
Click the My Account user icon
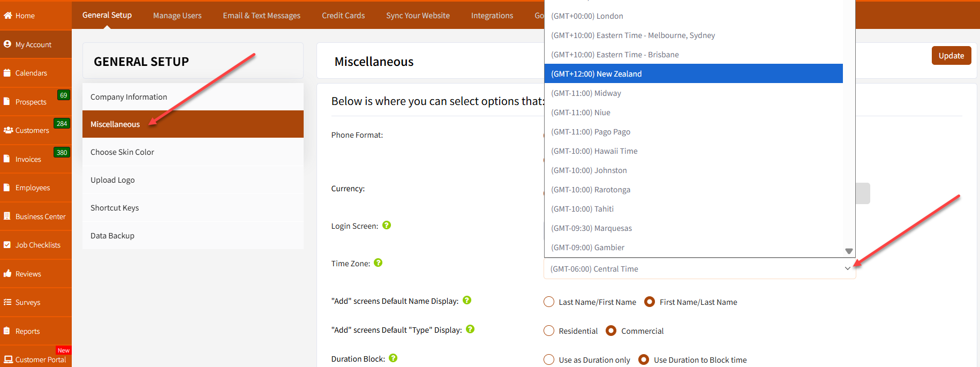(x=7, y=44)
